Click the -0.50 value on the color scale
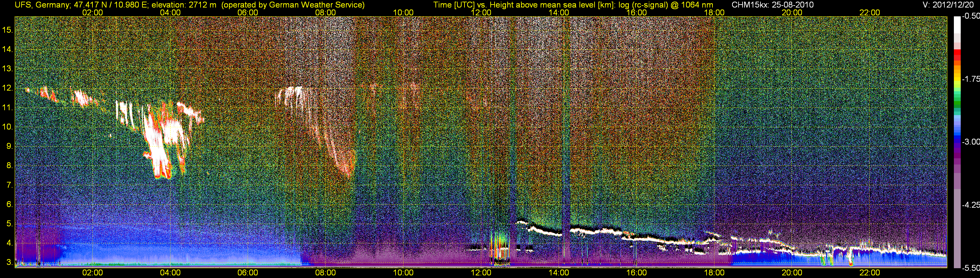The image size is (980, 278). tap(971, 16)
